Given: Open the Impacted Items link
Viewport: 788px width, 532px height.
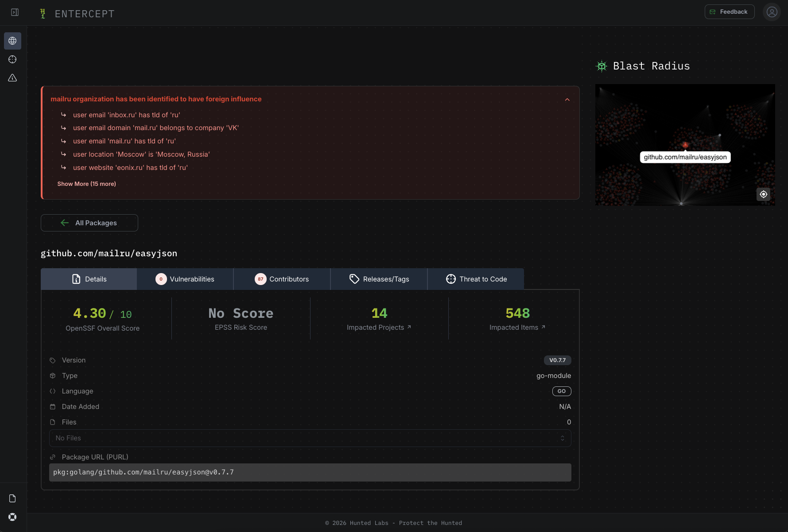Looking at the screenshot, I should (517, 328).
